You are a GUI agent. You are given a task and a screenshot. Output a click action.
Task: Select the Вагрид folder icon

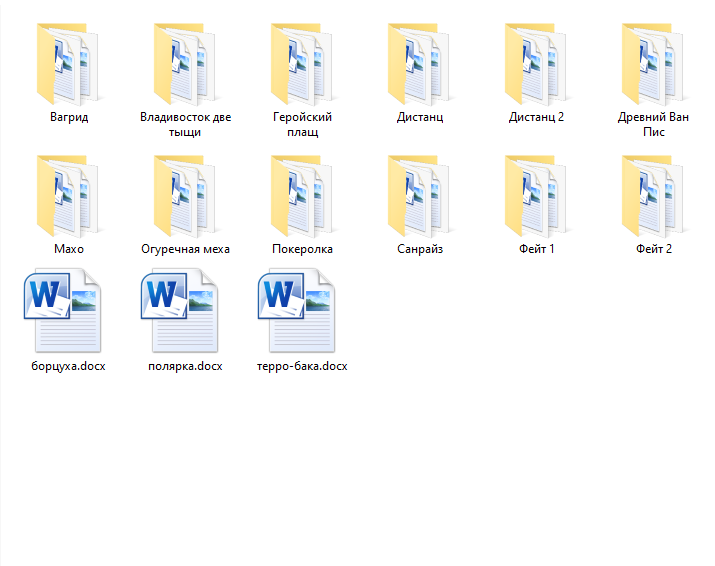pos(69,63)
